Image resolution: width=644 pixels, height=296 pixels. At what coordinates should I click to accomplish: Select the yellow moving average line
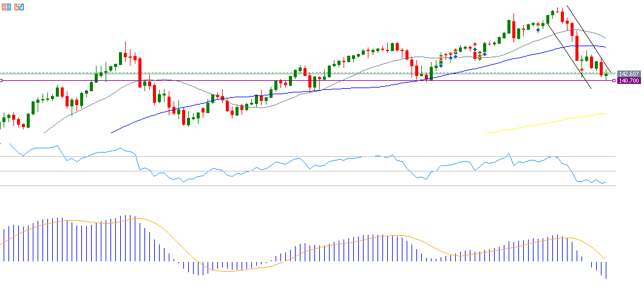[546, 123]
